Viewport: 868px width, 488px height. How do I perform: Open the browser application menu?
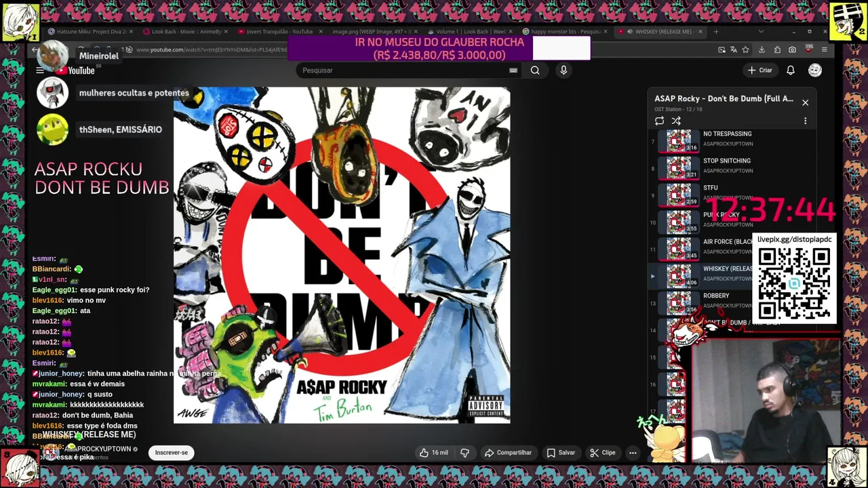coord(824,49)
